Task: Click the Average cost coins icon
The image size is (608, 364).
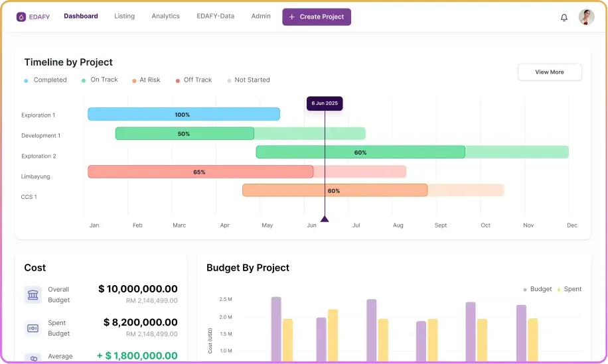Action: point(33,358)
